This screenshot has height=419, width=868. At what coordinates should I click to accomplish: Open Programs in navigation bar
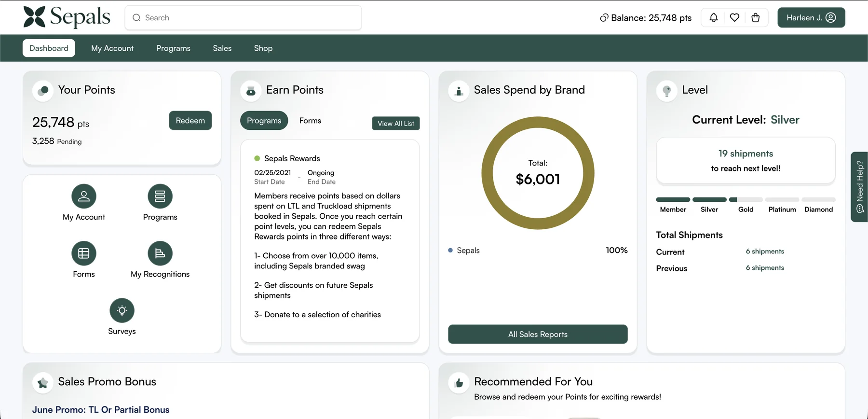point(173,48)
